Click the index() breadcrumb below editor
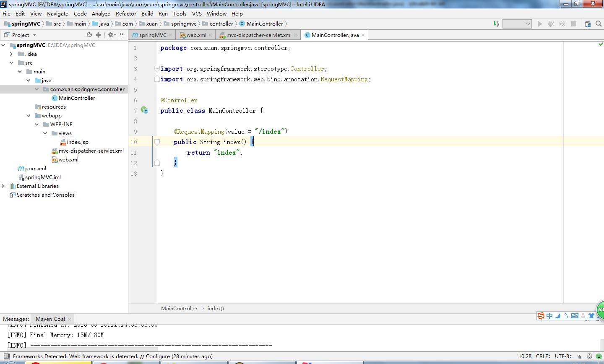Viewport: 604px width, 364px height. [x=216, y=308]
